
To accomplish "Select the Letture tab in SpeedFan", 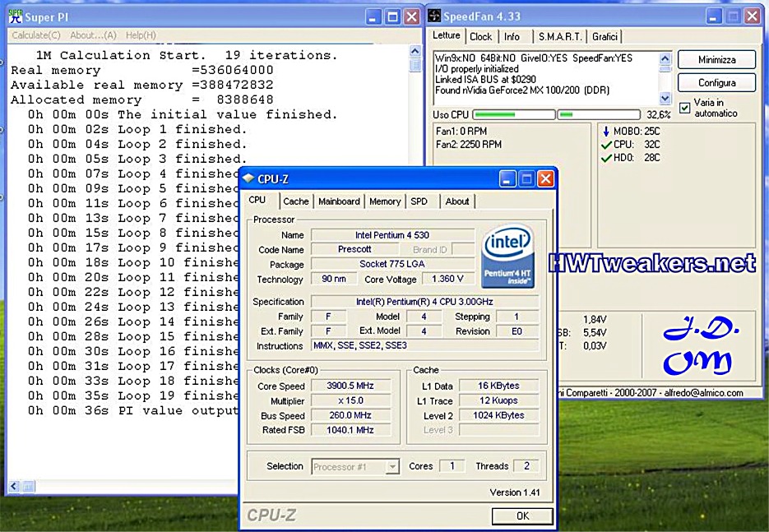I will [x=447, y=35].
